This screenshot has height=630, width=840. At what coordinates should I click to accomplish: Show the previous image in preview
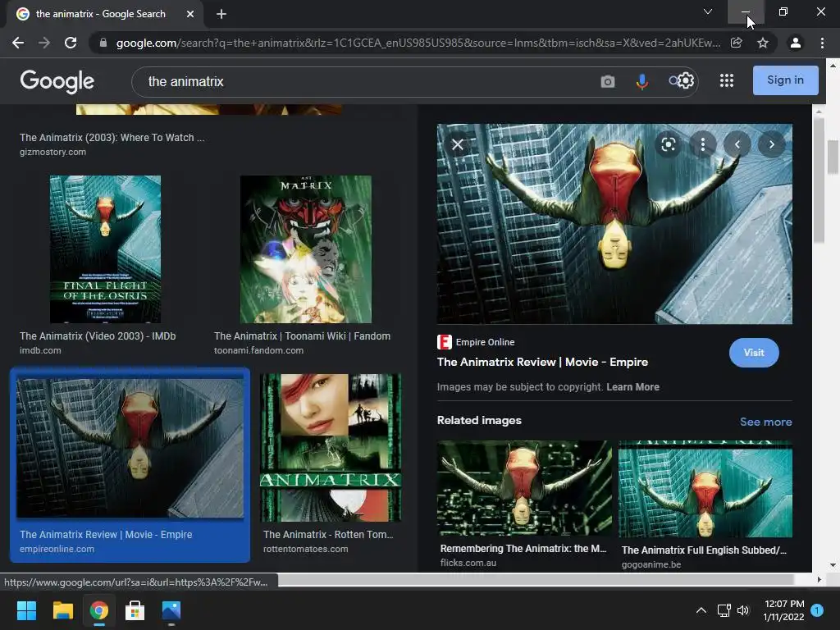tap(737, 144)
